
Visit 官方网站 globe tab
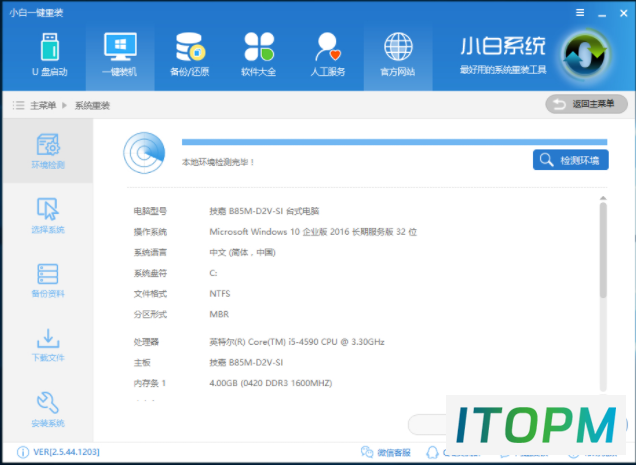coord(398,55)
